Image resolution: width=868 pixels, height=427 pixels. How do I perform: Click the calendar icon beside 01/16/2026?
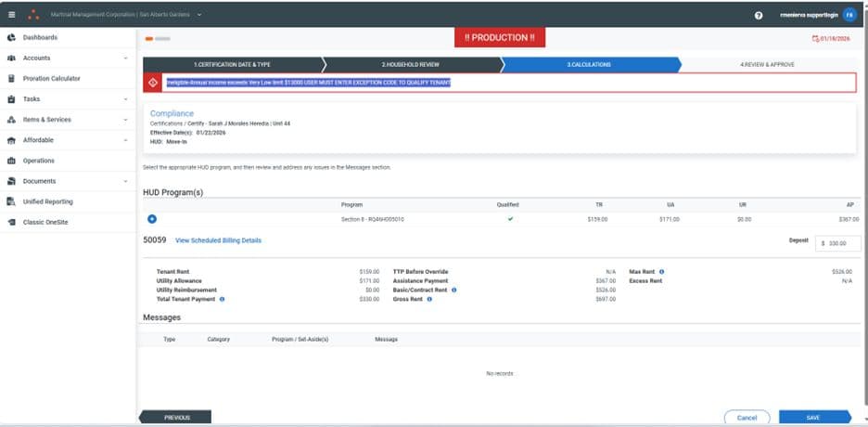[815, 39]
